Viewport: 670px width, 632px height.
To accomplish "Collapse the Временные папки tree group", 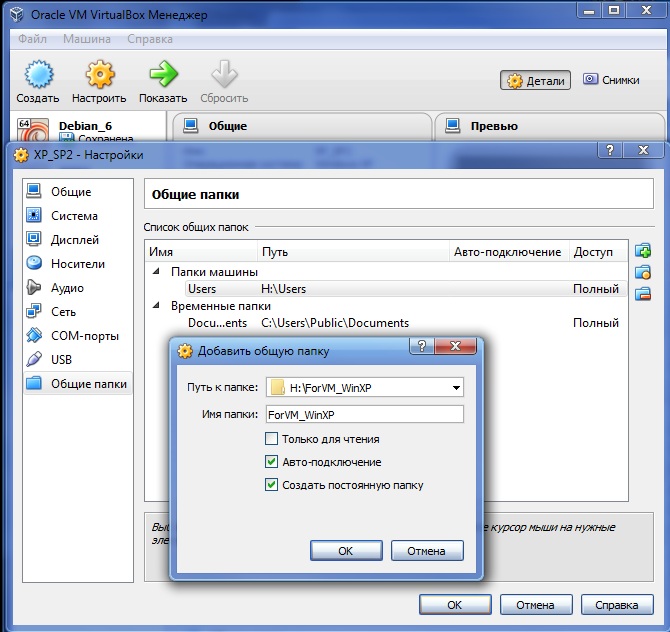I will pos(156,306).
